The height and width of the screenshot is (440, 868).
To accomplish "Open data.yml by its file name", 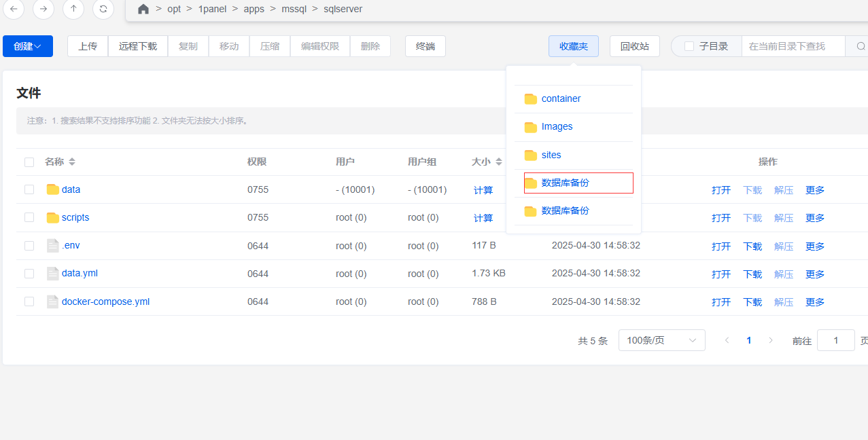I will coord(80,273).
